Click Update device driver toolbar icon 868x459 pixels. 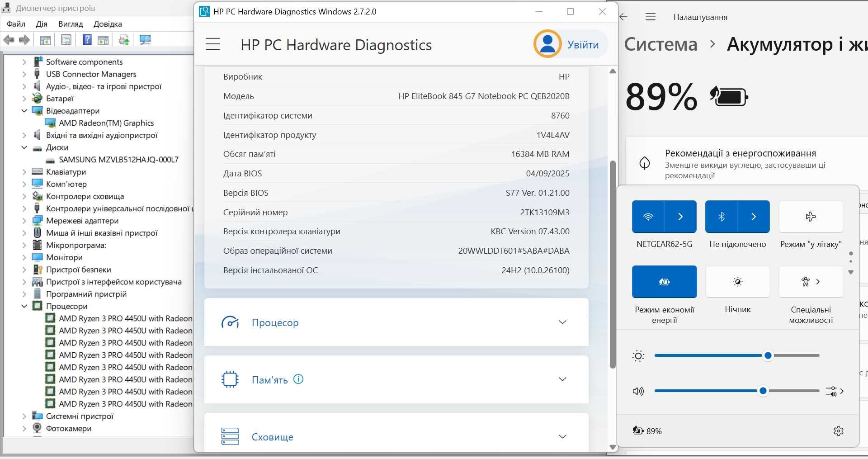124,40
